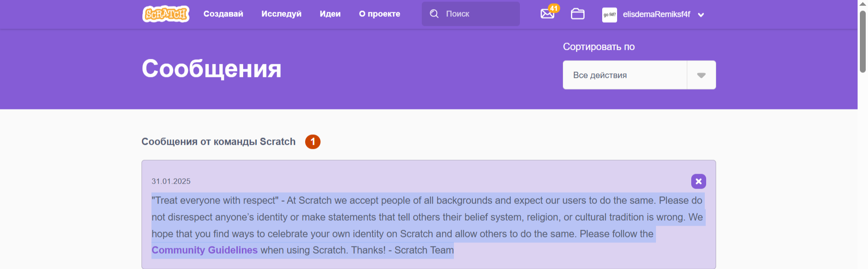
Task: Open the Community Guidelines link
Action: coord(204,250)
